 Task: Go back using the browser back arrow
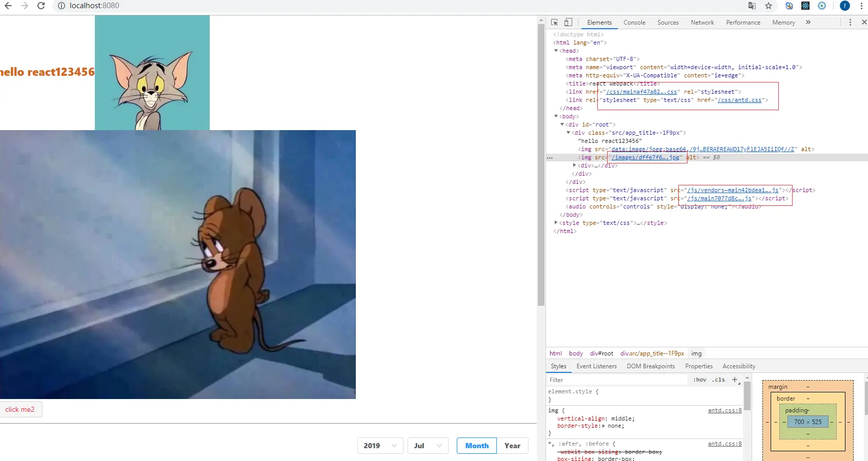click(8, 6)
